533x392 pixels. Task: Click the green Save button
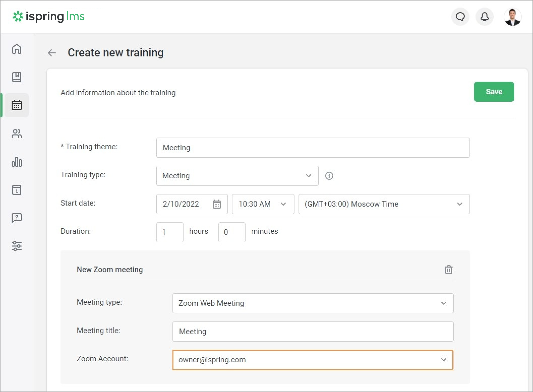494,92
